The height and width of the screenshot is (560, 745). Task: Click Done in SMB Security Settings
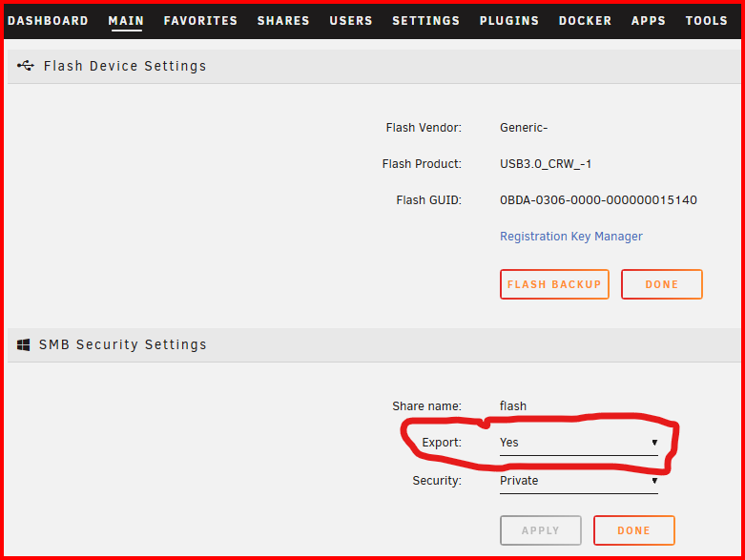click(x=633, y=530)
